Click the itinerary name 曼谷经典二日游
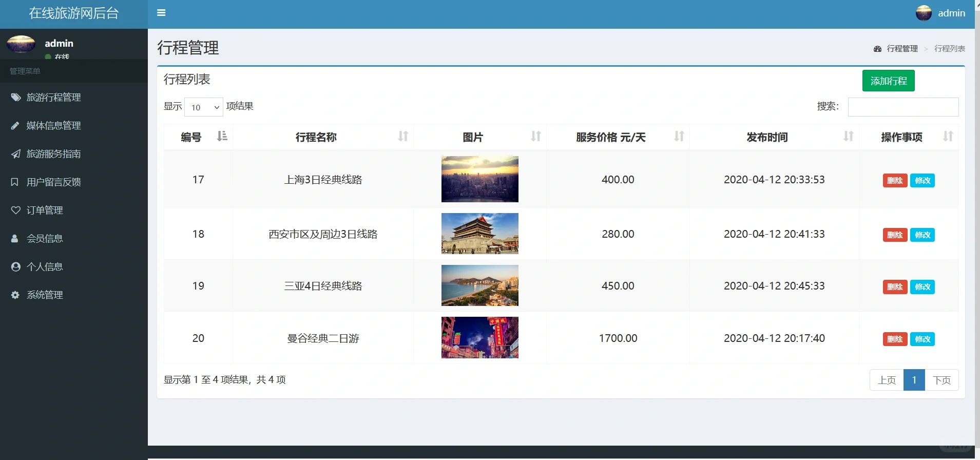The image size is (980, 460). pyautogui.click(x=323, y=338)
